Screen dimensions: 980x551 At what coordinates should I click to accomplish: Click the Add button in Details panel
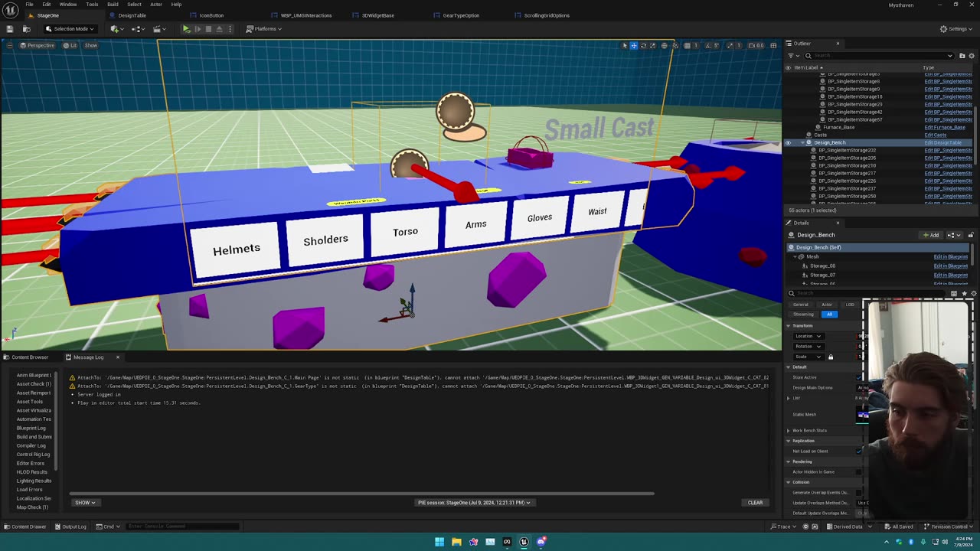click(931, 235)
